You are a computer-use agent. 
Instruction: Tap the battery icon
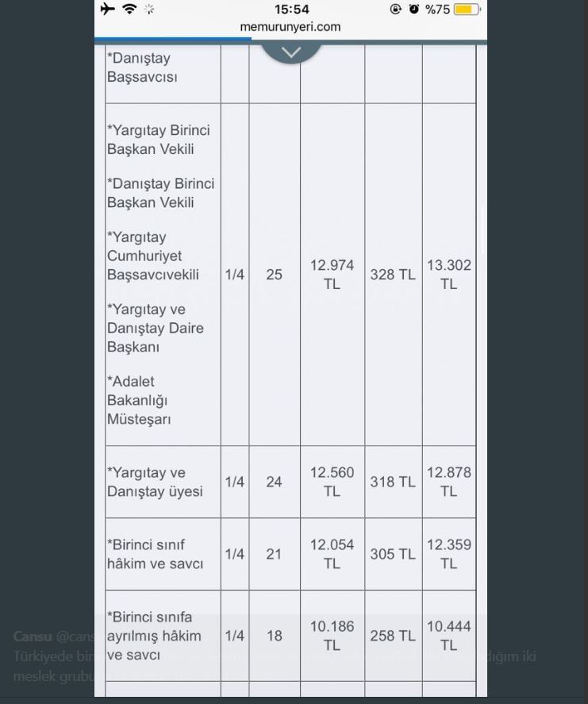[466, 10]
